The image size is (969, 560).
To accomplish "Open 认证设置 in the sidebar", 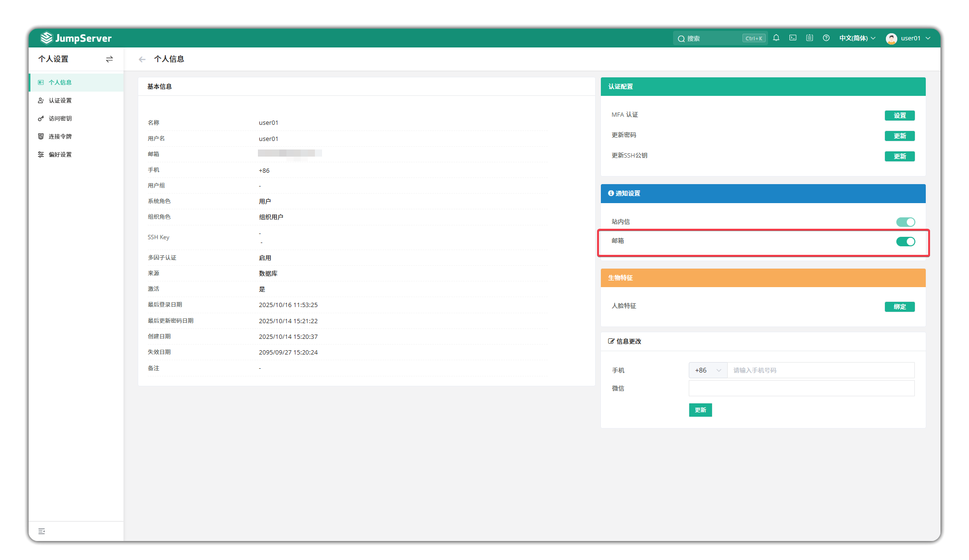I will click(60, 101).
